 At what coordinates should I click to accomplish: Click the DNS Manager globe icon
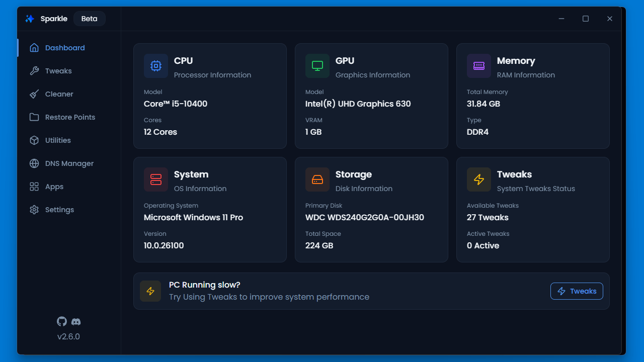click(34, 163)
